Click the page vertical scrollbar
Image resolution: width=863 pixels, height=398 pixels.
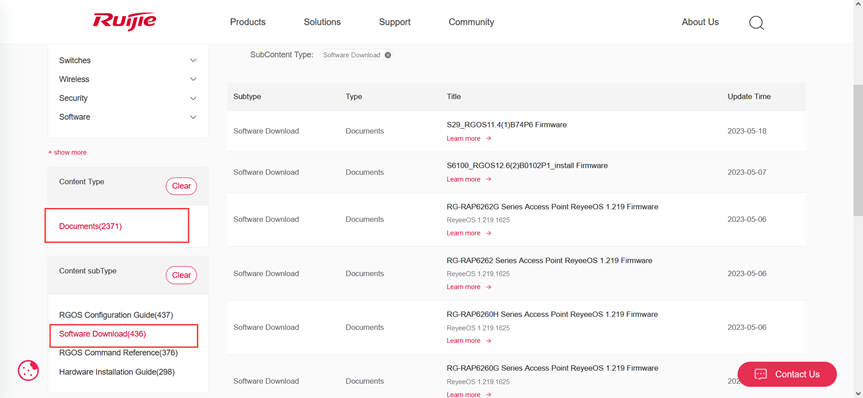click(858, 151)
